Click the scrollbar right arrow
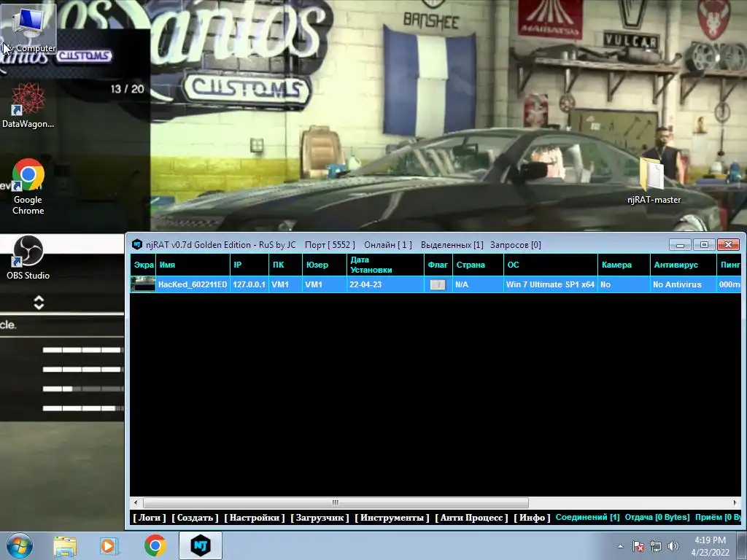 (x=735, y=502)
